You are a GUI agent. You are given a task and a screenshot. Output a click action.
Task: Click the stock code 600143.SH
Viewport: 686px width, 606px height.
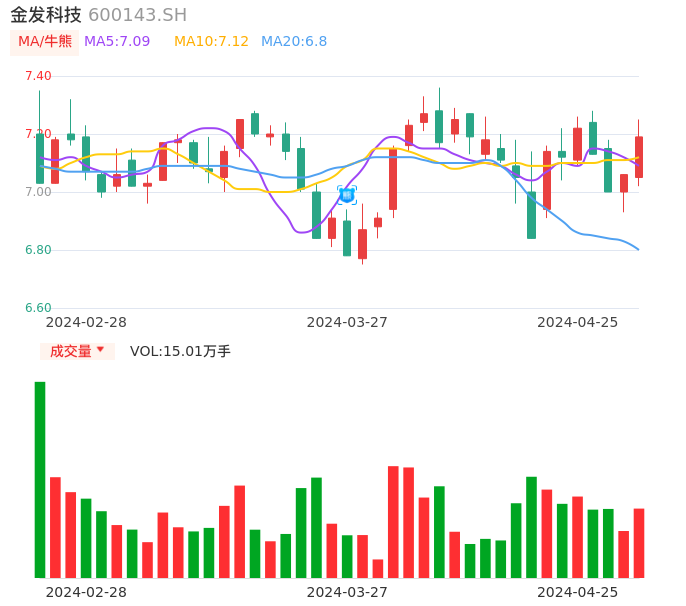137,15
